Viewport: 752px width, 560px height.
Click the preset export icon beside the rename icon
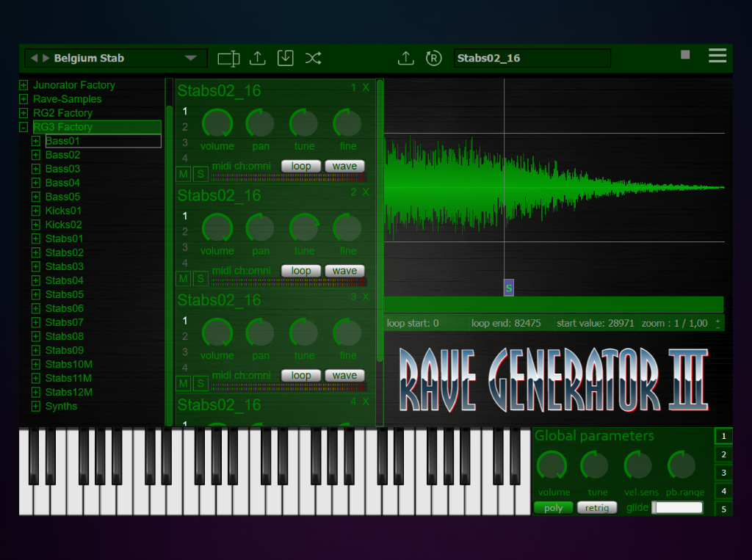coord(258,59)
